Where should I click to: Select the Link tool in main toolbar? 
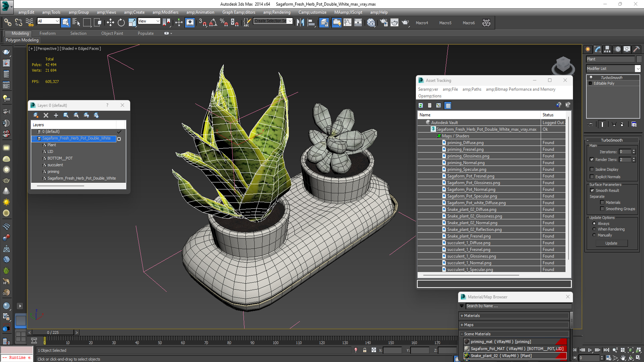(7, 22)
